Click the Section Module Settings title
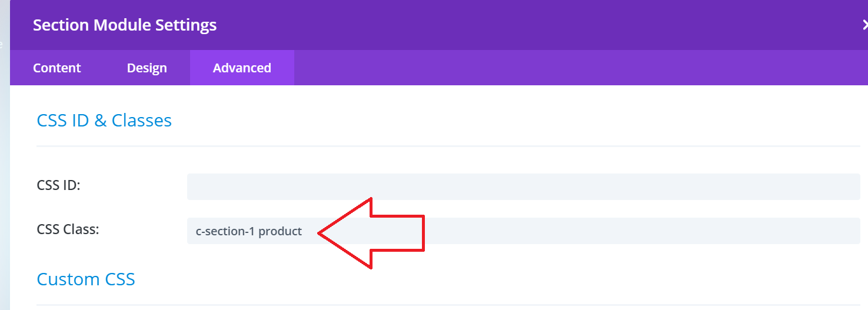 tap(125, 25)
